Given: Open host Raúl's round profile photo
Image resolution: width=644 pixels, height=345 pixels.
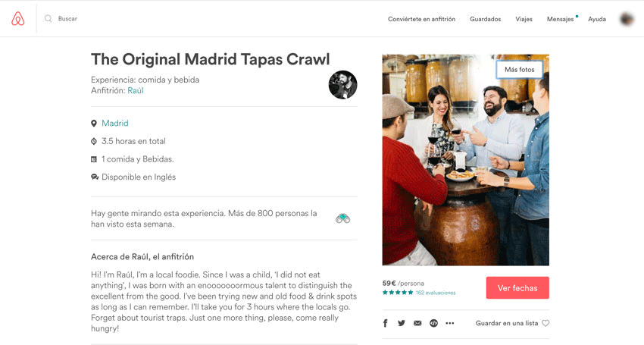Looking at the screenshot, I should tap(343, 85).
